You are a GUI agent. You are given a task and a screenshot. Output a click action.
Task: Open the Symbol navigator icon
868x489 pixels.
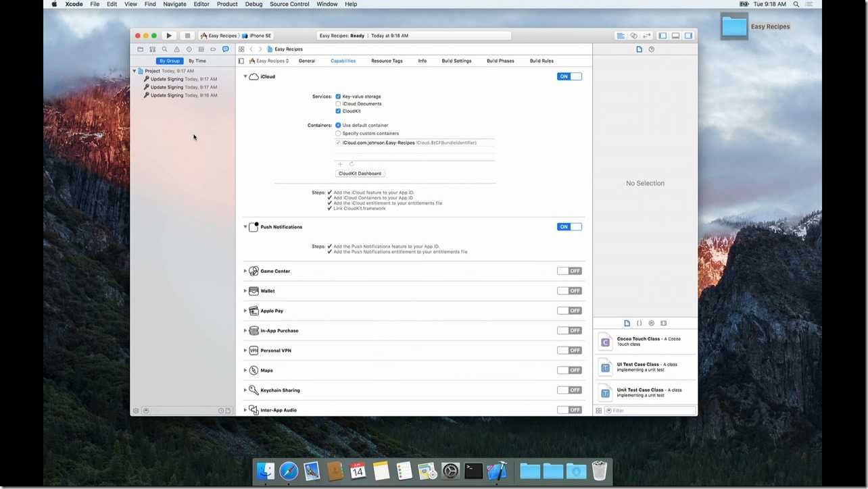[x=153, y=49]
